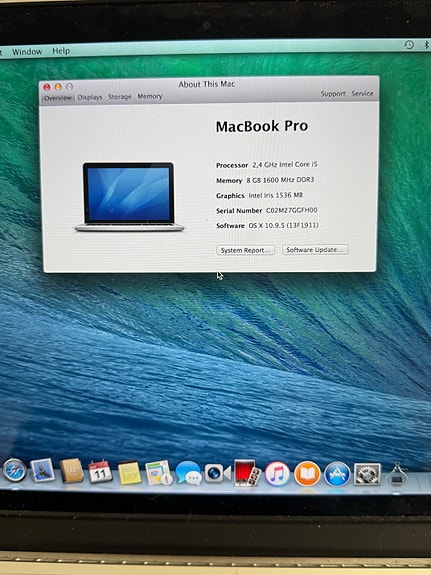Launch the Notes app
This screenshot has height=575, width=431.
[129, 472]
